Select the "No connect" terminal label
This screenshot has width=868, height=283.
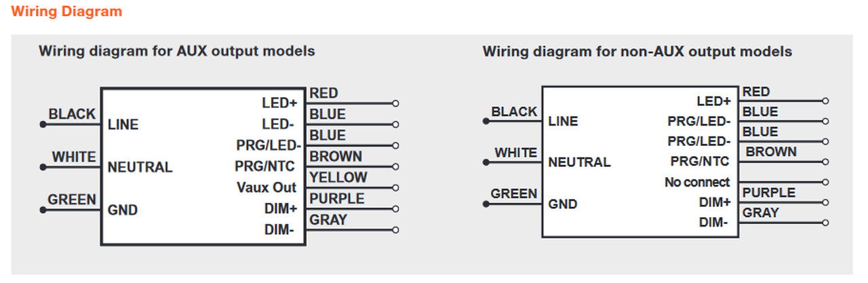pos(697,182)
